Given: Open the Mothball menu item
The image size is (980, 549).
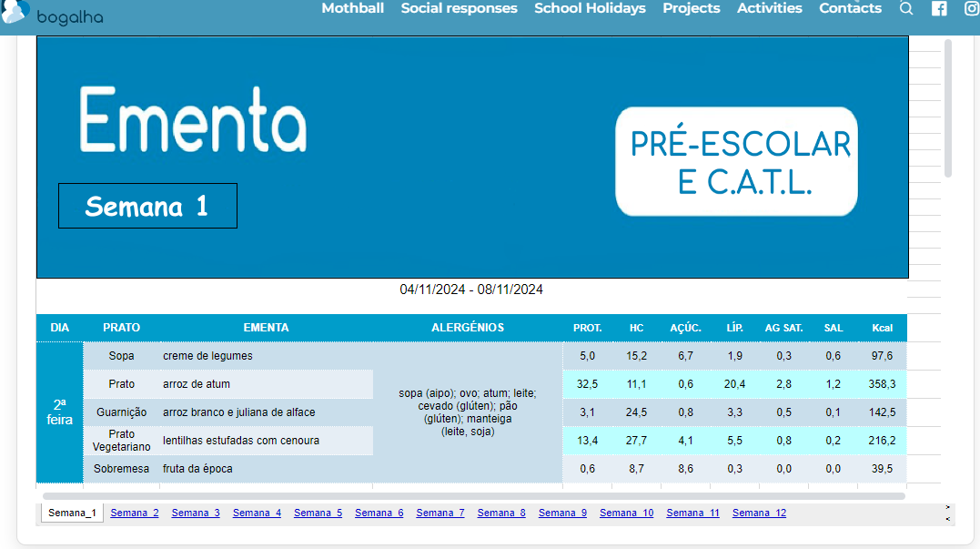Looking at the screenshot, I should [352, 8].
